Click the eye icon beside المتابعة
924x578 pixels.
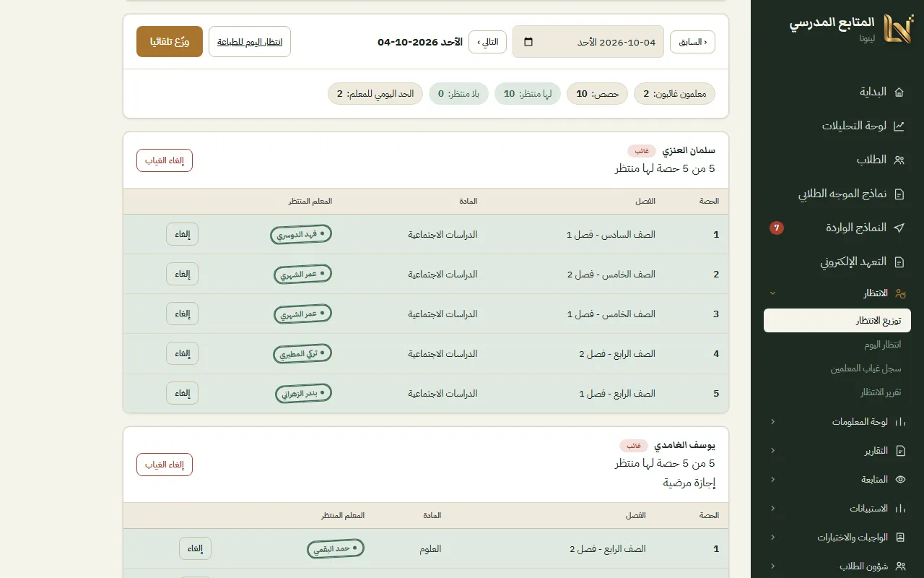click(900, 480)
